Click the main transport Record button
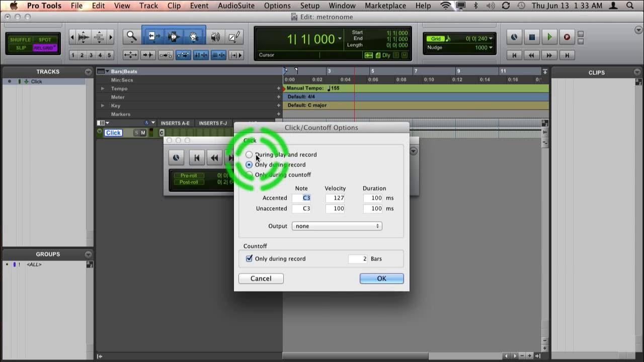Image resolution: width=644 pixels, height=362 pixels. [567, 37]
